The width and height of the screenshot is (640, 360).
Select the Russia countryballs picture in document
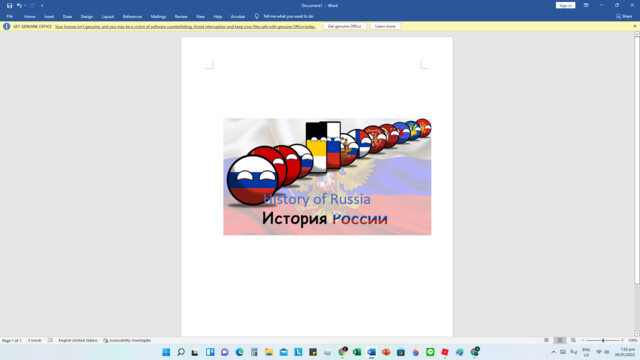coord(327,176)
